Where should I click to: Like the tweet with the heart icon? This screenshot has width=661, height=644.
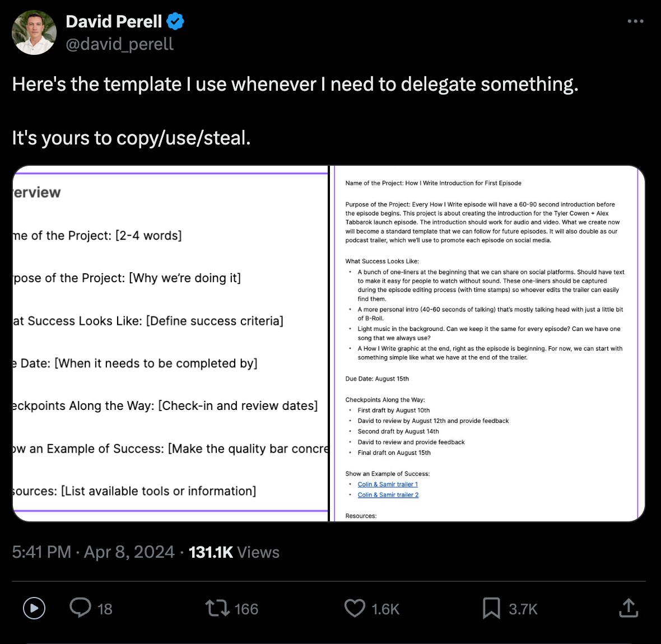[x=355, y=608]
